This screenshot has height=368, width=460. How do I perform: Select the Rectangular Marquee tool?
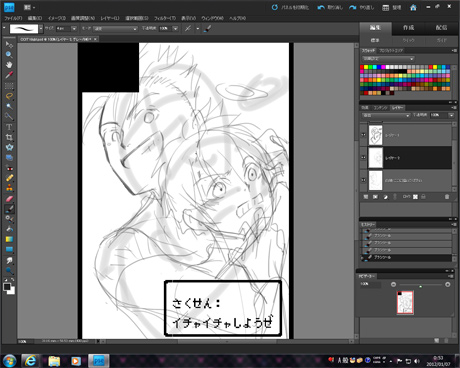[9, 86]
